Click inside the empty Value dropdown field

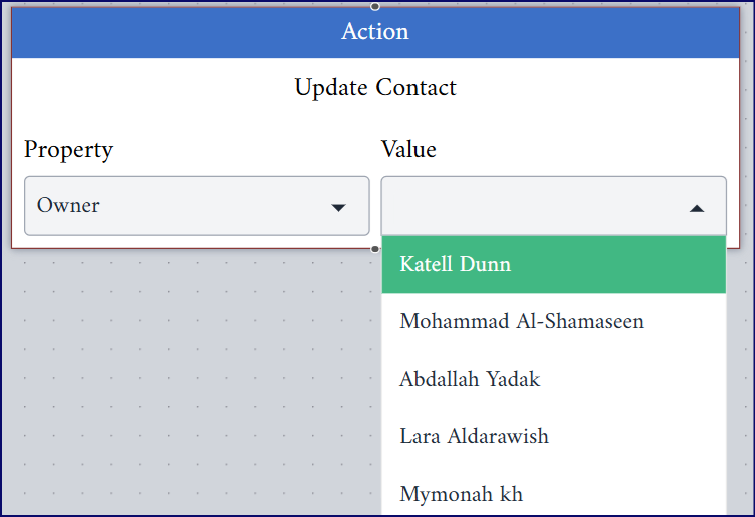pyautogui.click(x=553, y=206)
